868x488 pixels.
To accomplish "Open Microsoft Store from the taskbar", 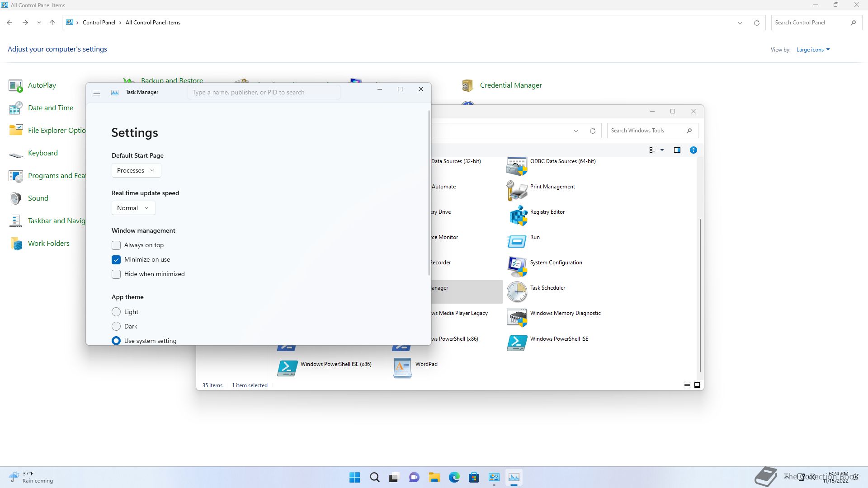I will (474, 477).
